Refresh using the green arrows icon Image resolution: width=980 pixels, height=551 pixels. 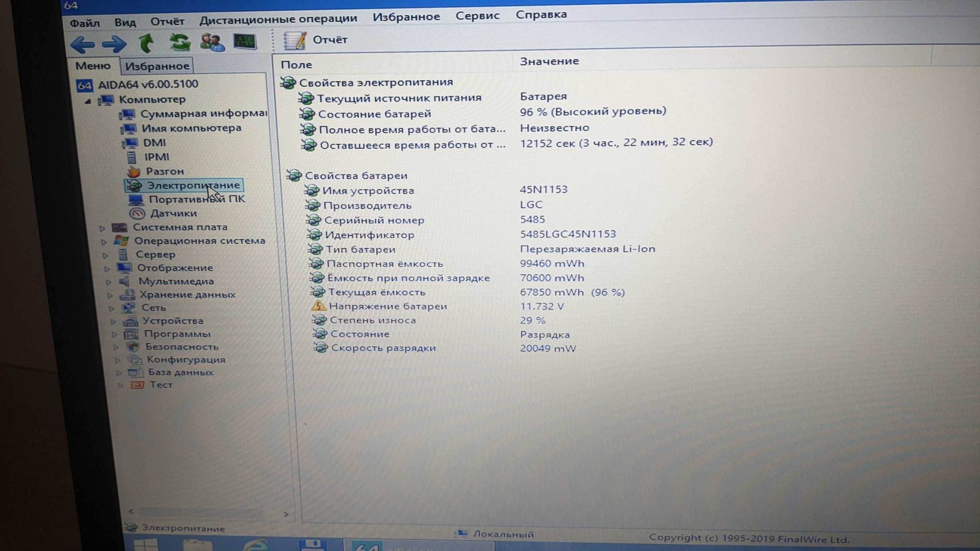180,42
